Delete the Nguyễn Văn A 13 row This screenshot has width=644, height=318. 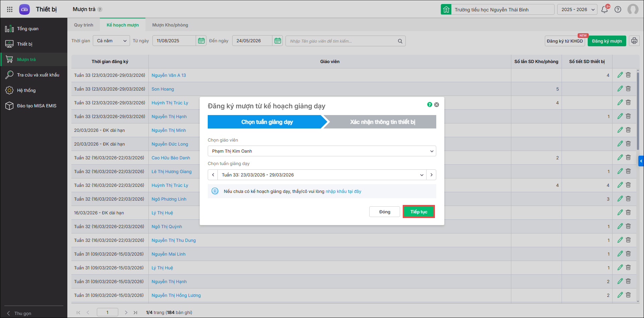pos(628,75)
